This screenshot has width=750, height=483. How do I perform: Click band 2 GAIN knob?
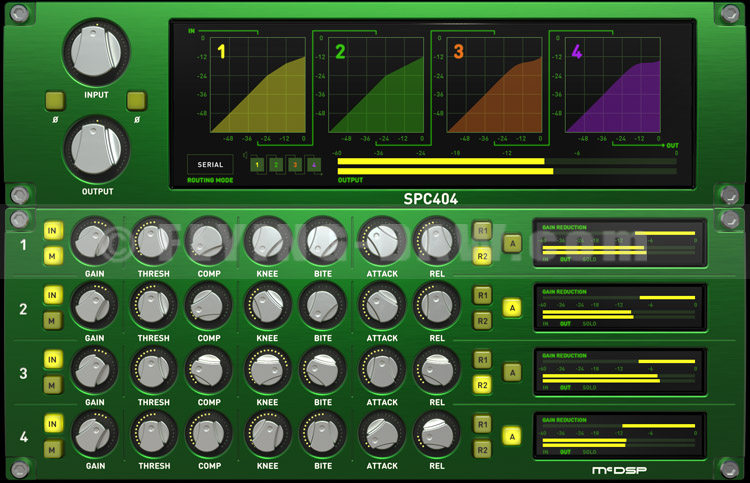94,306
